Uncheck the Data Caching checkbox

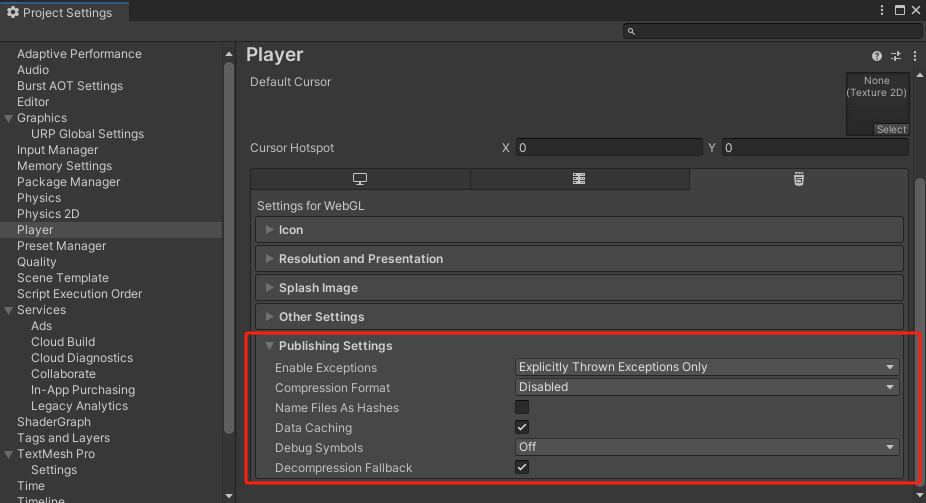(522, 427)
